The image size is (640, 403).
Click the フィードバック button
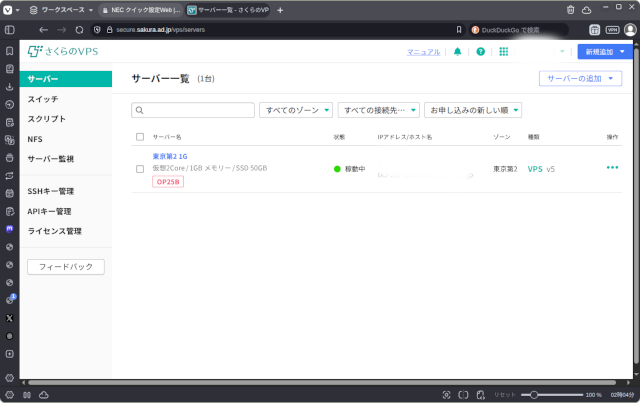click(66, 267)
